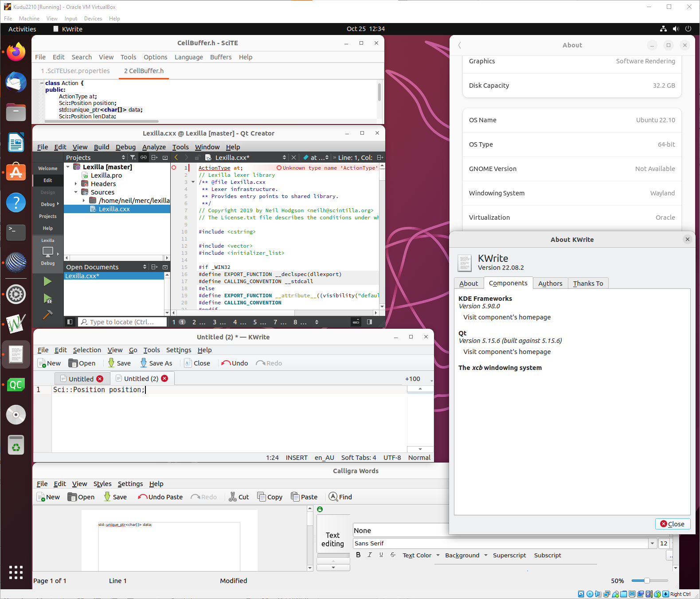
Task: Click Save As in the KWrite toolbar
Action: tap(156, 363)
